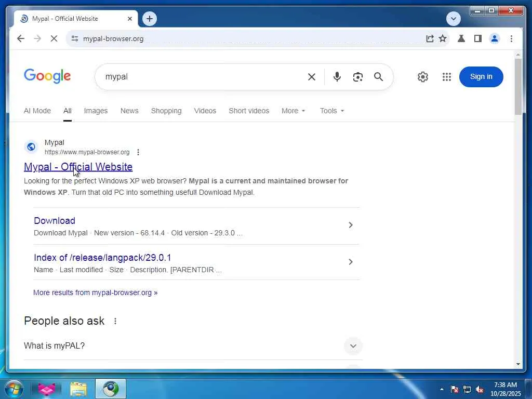This screenshot has width=532, height=399.
Task: Click the mypal search input field
Action: [x=204, y=77]
